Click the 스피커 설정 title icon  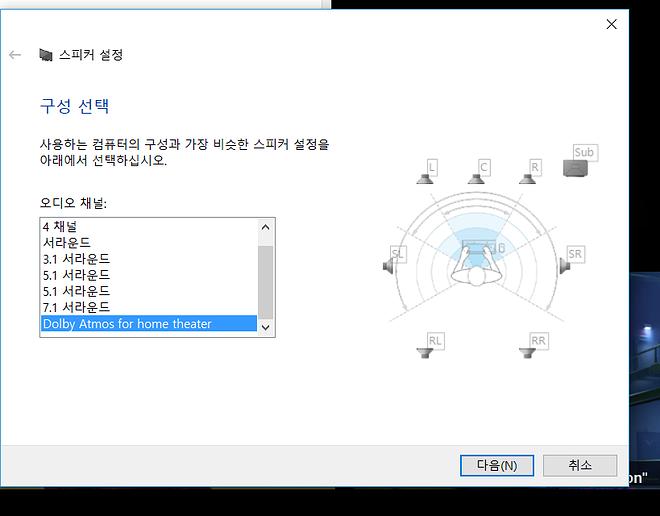tap(45, 55)
